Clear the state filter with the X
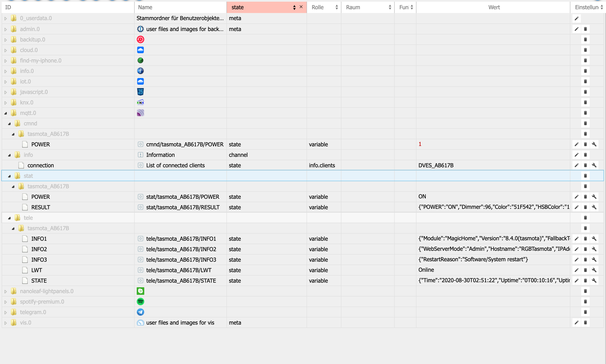606x364 pixels. [x=301, y=7]
